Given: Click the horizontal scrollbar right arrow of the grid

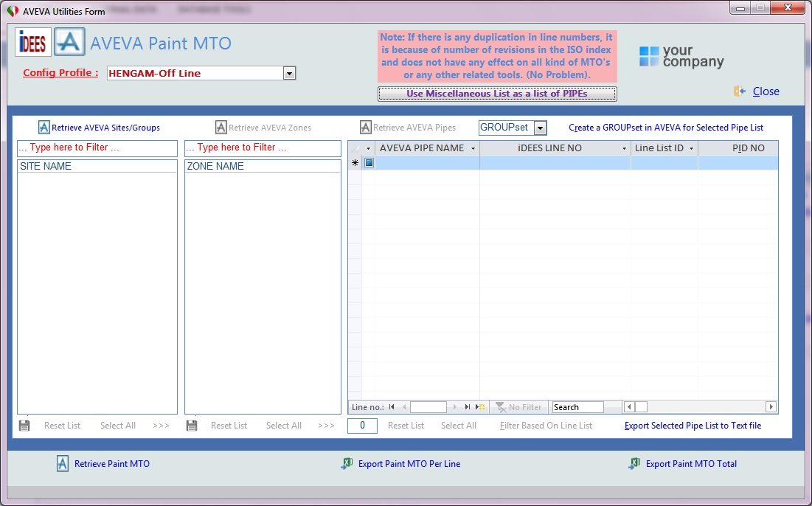Looking at the screenshot, I should (771, 407).
